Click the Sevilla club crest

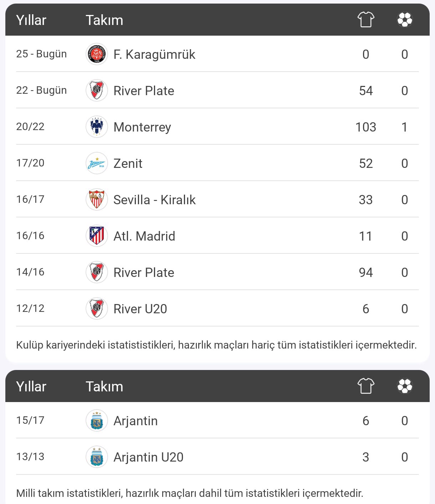(x=97, y=200)
